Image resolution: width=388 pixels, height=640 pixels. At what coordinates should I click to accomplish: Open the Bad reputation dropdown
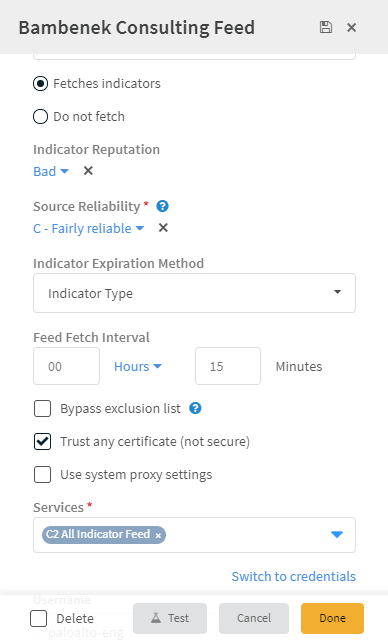(x=51, y=171)
